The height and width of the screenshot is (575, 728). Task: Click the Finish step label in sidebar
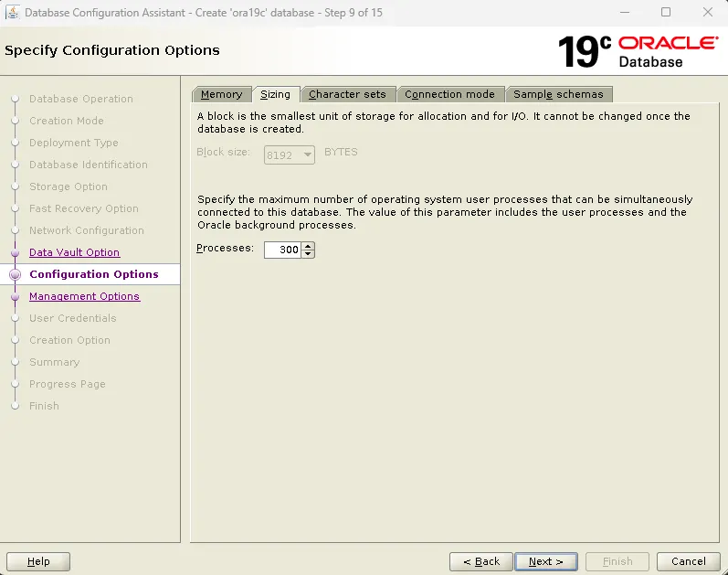point(44,406)
